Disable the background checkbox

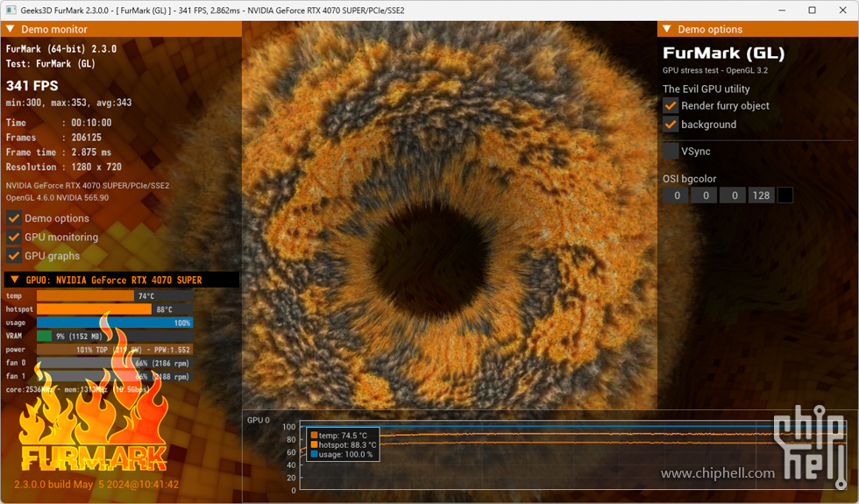pos(671,124)
